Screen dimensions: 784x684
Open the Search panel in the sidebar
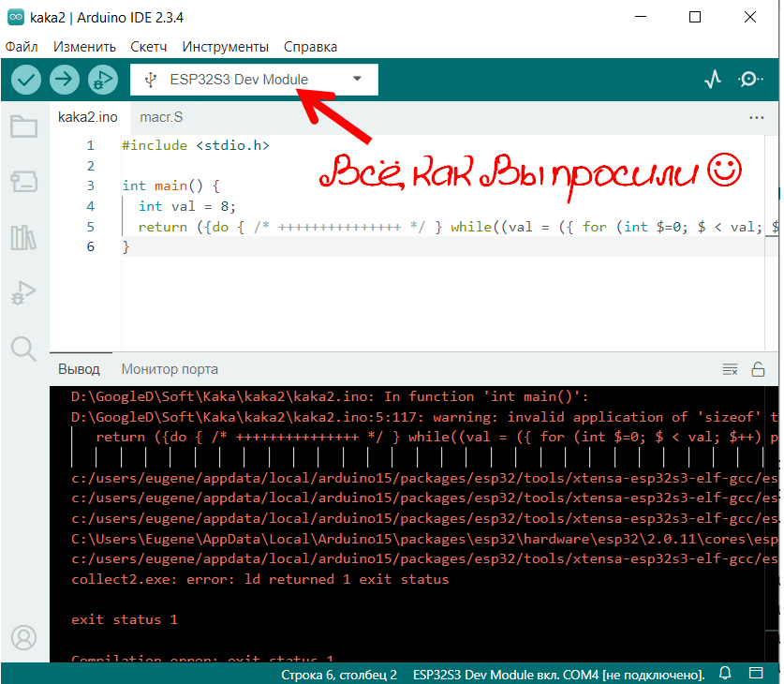click(24, 349)
